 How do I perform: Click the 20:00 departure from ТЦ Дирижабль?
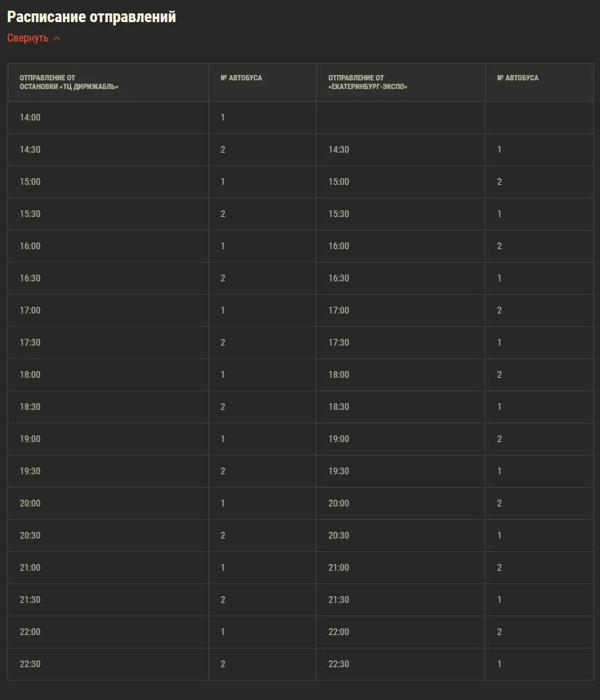tap(30, 504)
